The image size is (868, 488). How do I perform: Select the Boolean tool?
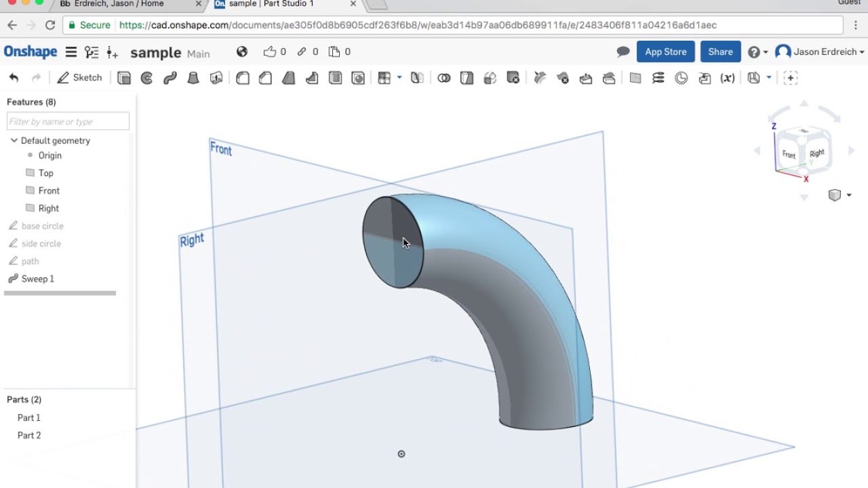443,78
